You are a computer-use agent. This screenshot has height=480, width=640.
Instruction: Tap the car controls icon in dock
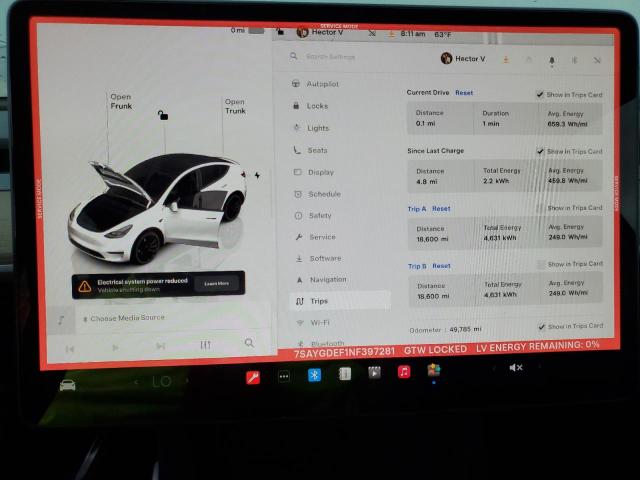(x=67, y=385)
